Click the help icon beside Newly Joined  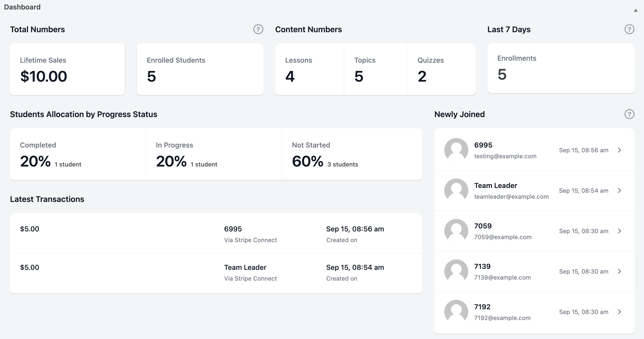(x=630, y=114)
